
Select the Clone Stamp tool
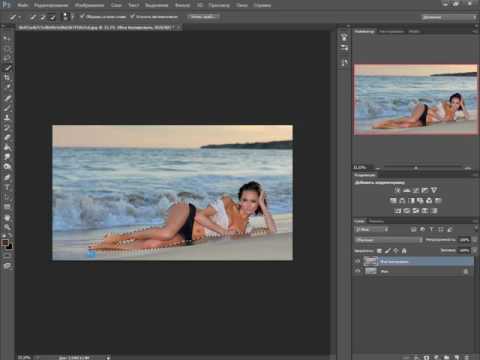pyautogui.click(x=7, y=117)
